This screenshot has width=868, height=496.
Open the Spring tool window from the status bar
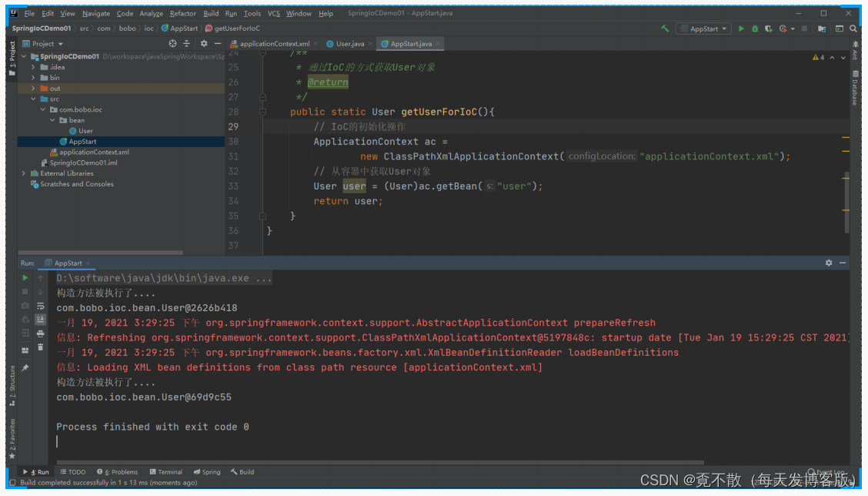tap(207, 472)
